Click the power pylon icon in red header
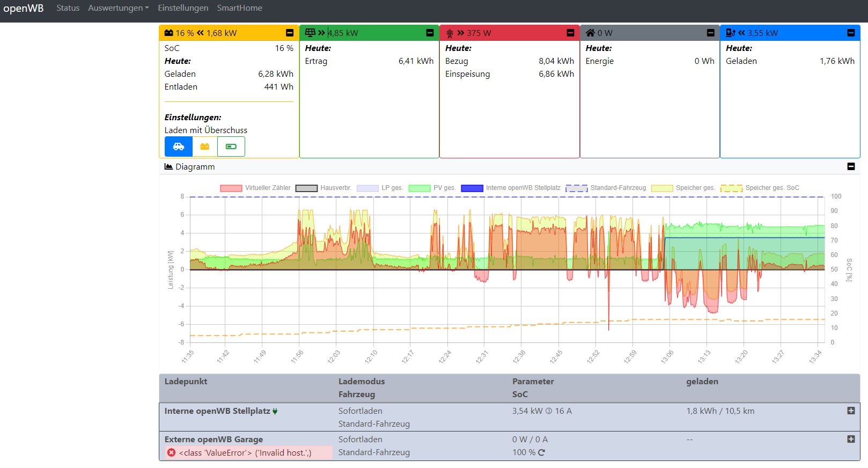 (x=450, y=33)
